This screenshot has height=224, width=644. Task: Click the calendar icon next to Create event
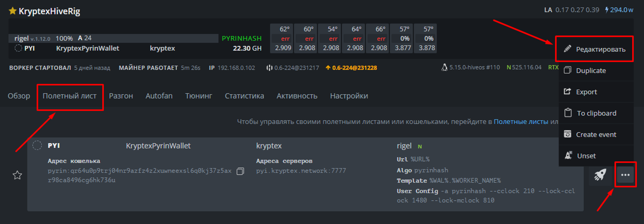click(568, 134)
